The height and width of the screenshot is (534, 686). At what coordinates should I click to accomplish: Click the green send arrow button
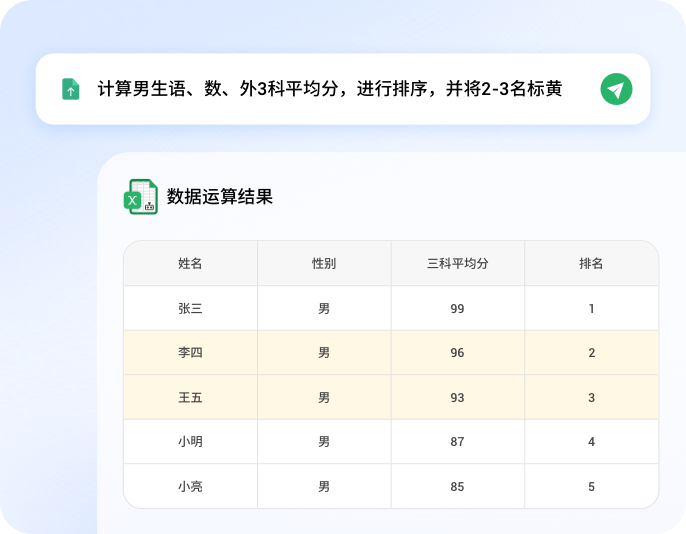pyautogui.click(x=616, y=89)
